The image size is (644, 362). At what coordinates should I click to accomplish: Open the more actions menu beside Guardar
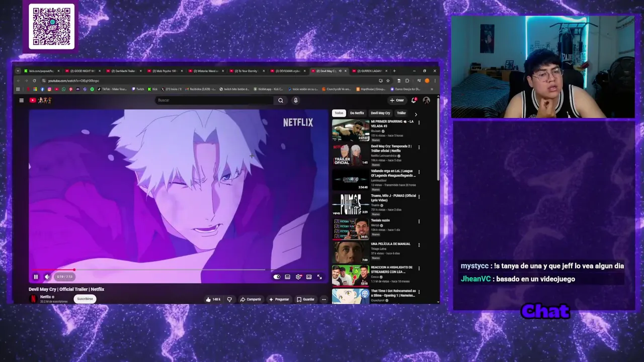[x=324, y=299]
